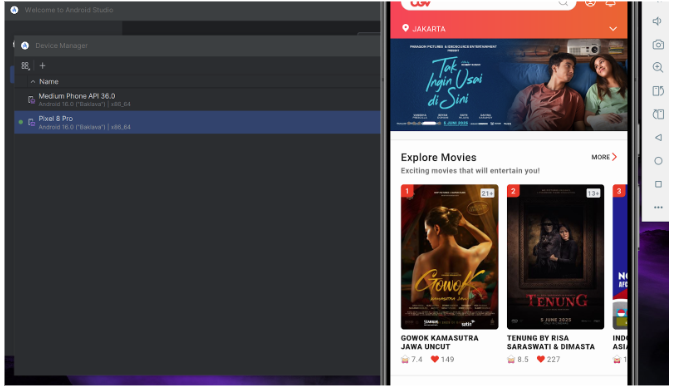Toggle Name column sort arrow
Screen dimensions: 675x388
coord(33,81)
